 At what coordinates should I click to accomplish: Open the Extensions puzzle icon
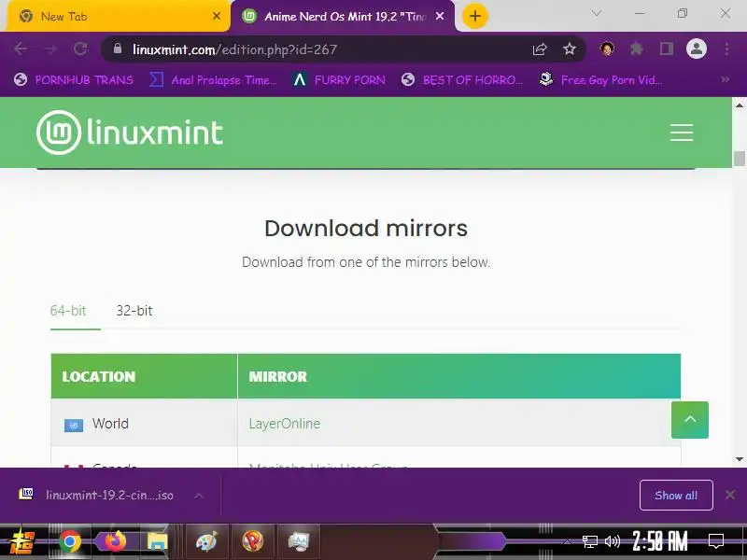pyautogui.click(x=636, y=49)
